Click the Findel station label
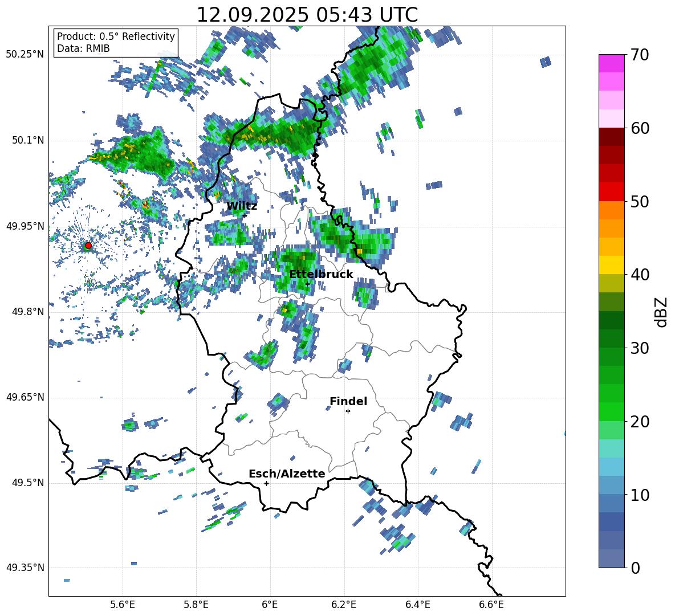Screen dimensions: 675x616 (348, 401)
